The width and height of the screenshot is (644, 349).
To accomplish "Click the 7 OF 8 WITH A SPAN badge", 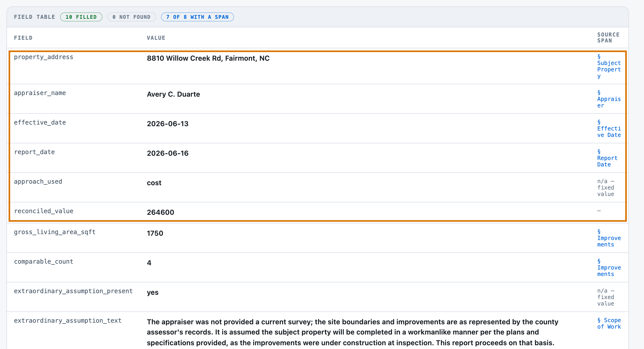I will 197,17.
